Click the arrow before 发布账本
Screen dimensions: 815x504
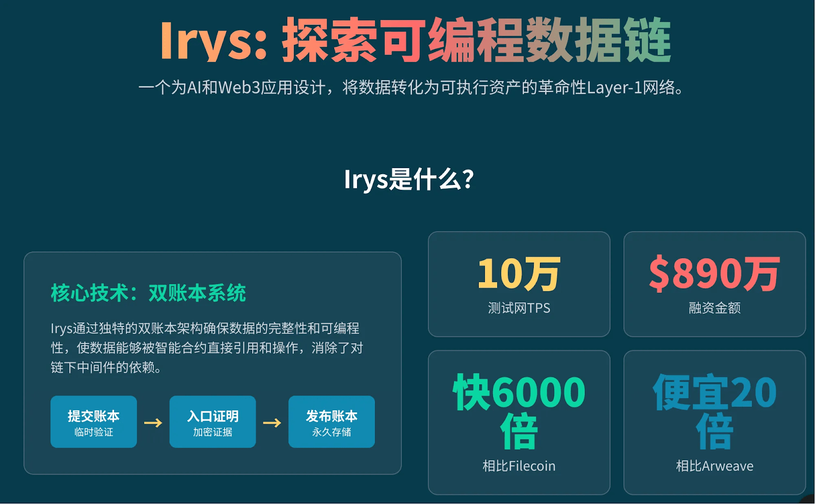click(x=272, y=423)
